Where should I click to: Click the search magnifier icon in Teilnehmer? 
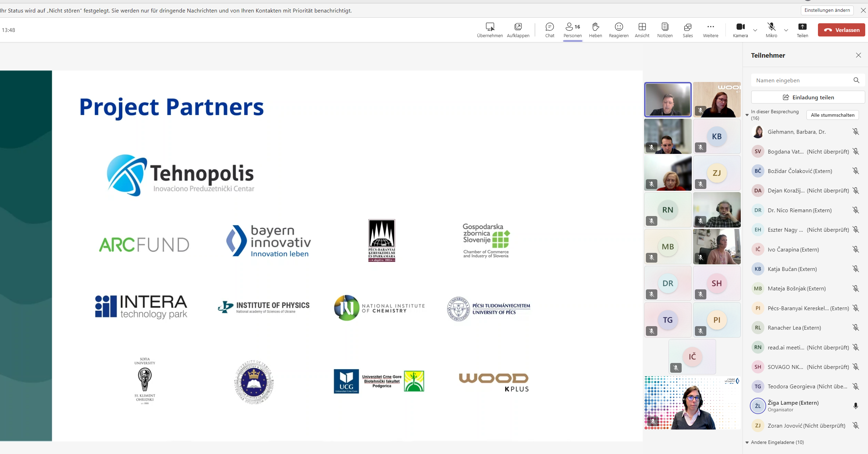856,80
